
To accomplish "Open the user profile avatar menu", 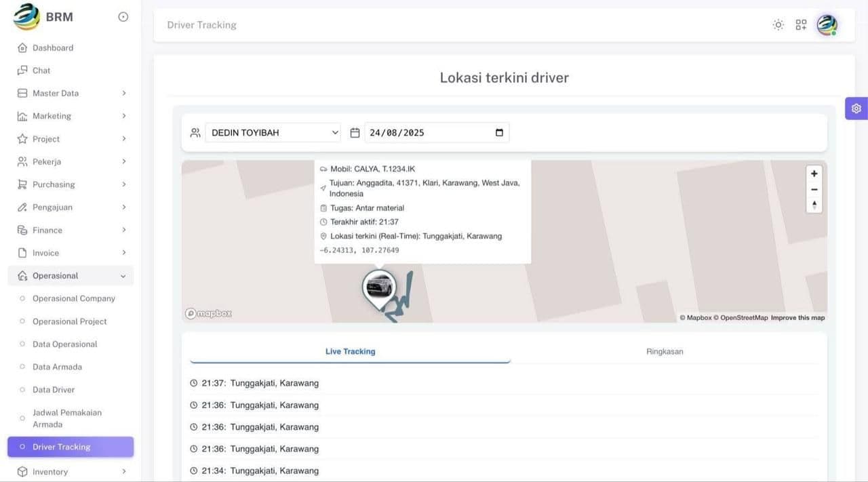I will click(x=827, y=25).
